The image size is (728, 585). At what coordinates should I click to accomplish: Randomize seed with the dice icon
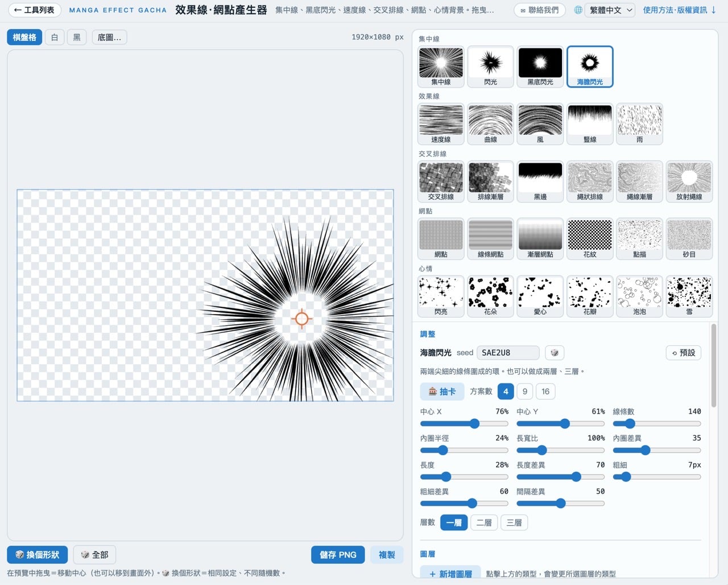[x=555, y=353]
